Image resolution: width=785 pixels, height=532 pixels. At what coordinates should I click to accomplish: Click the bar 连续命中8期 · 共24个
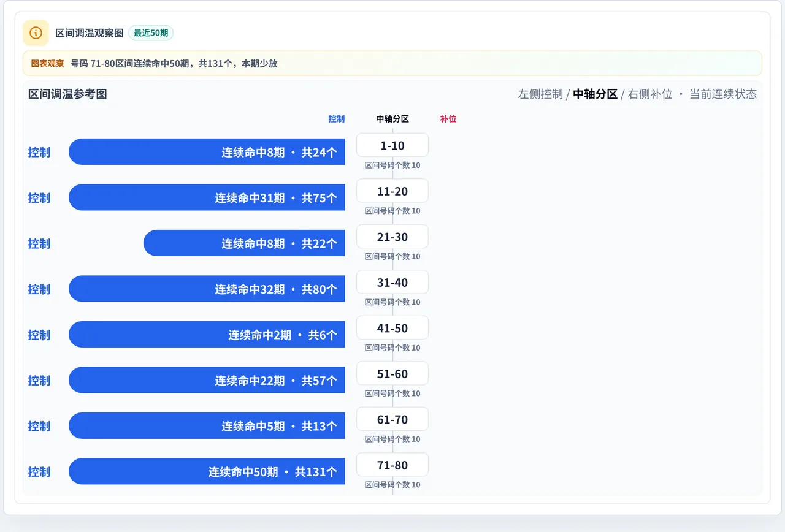click(x=207, y=152)
